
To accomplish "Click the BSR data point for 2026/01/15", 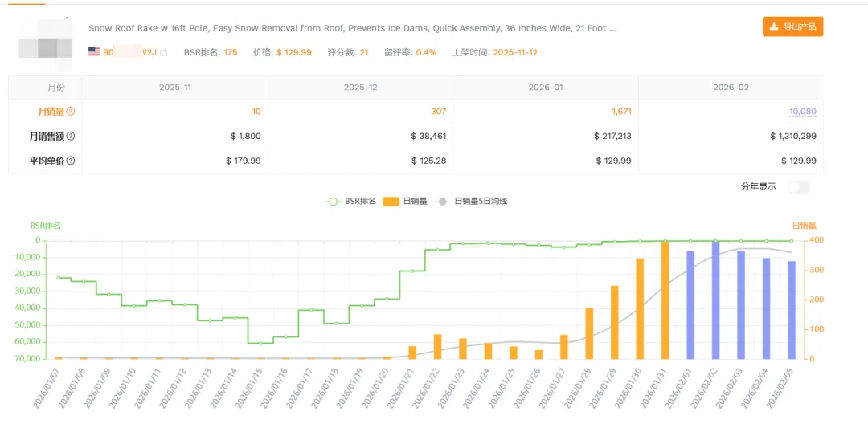I will point(260,343).
